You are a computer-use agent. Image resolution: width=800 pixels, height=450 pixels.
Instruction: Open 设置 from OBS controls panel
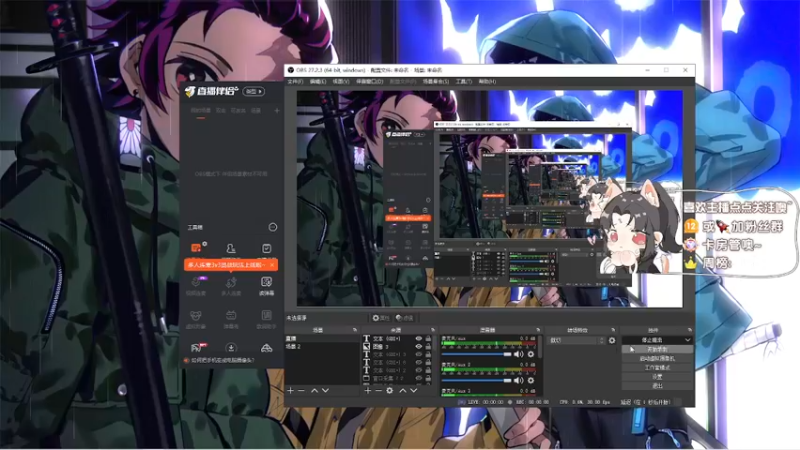click(x=657, y=377)
